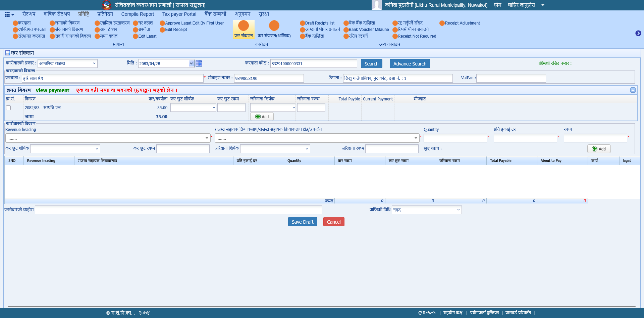Open the प्रतिवेदन menu
This screenshot has width=644, height=318.
coord(105,14)
